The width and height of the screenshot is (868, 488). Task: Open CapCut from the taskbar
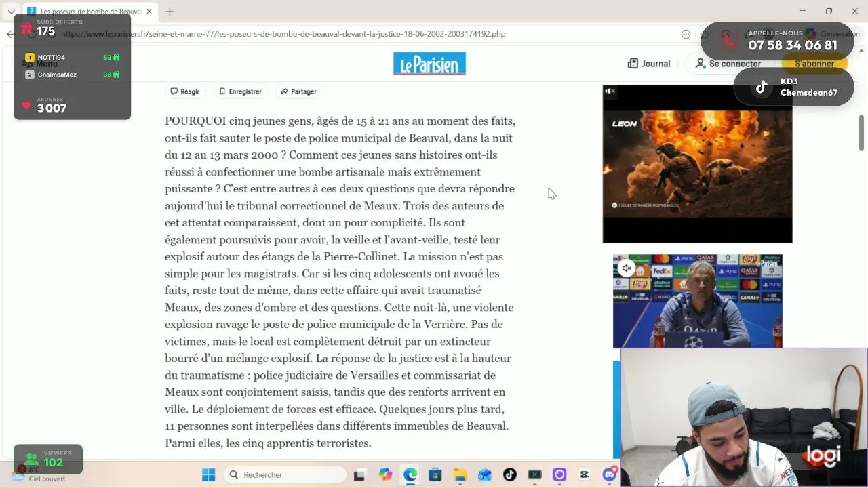click(x=585, y=474)
